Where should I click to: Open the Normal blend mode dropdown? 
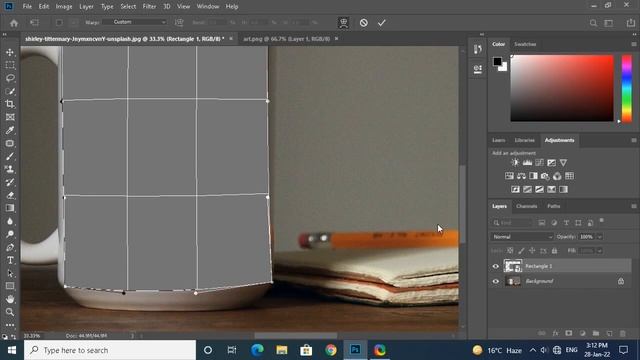click(x=522, y=237)
